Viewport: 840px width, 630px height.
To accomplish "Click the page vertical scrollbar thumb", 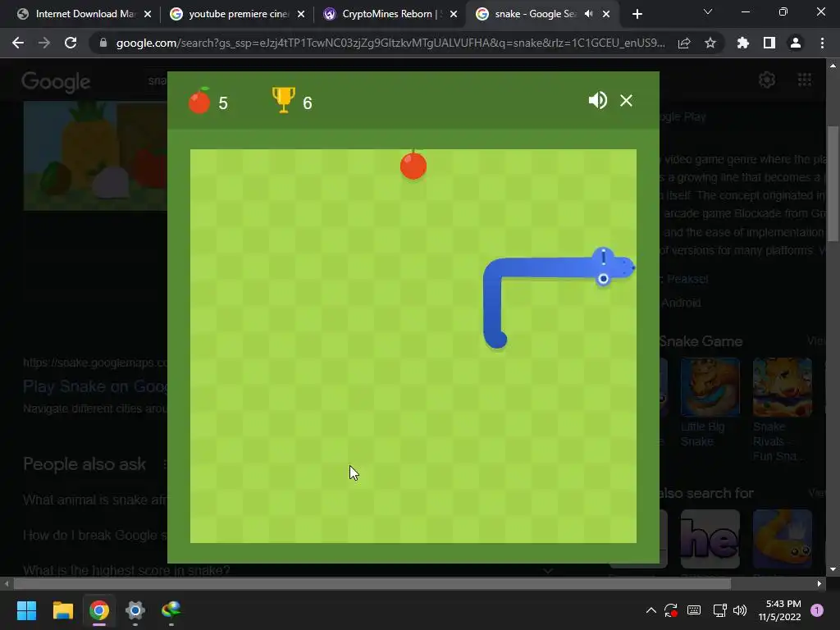I will pyautogui.click(x=832, y=183).
